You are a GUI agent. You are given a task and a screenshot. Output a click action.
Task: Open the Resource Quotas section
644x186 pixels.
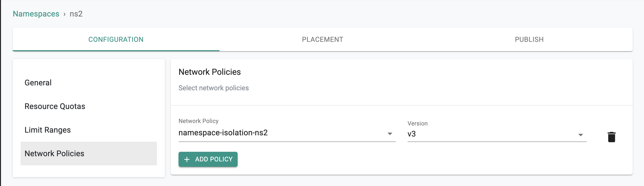coord(55,106)
